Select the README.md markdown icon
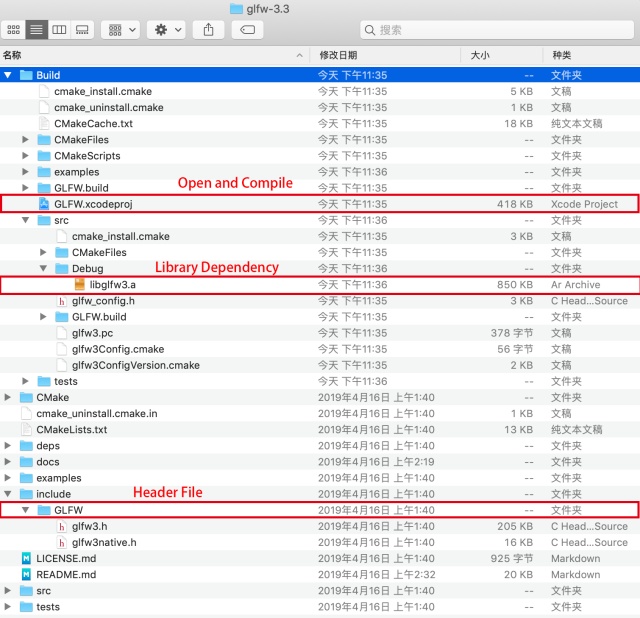Viewport: 640px width, 618px height. pyautogui.click(x=26, y=574)
